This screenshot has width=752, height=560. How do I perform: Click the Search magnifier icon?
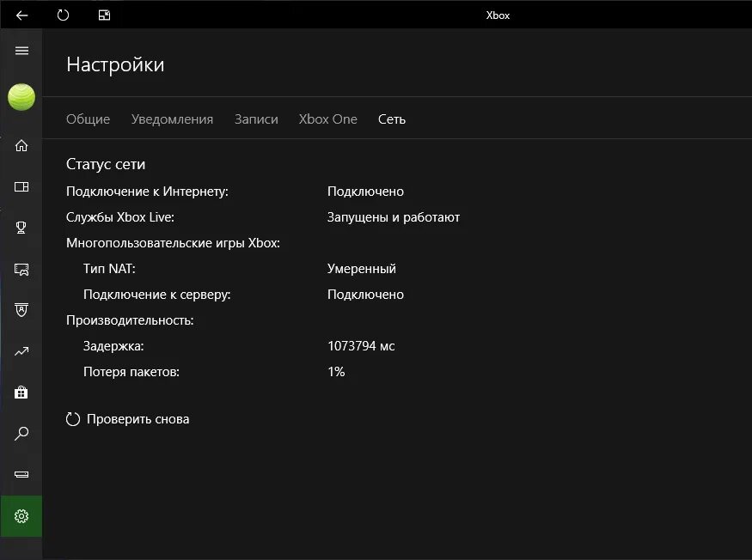[21, 434]
